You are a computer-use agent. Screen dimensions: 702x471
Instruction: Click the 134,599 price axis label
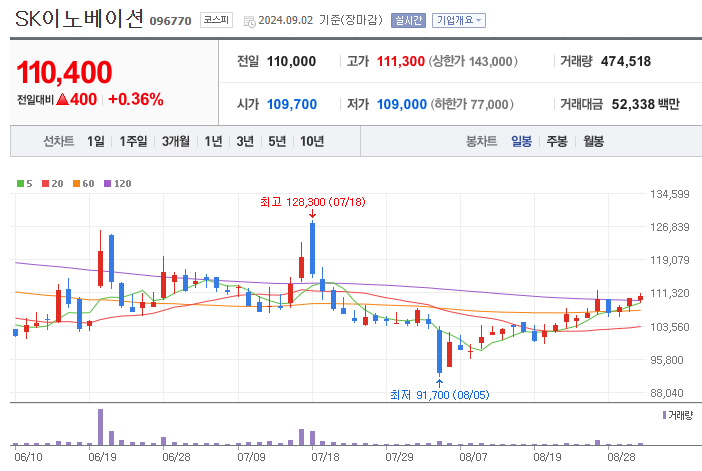(670, 194)
